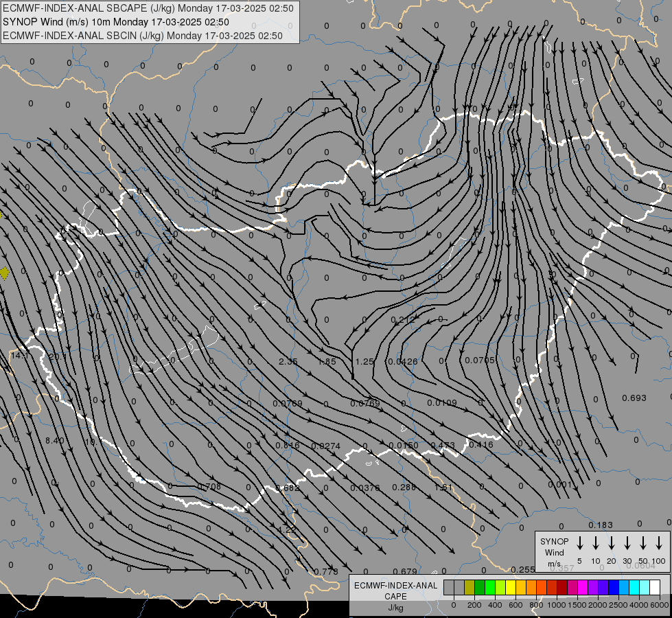Click the 2.35 value on the map
The height and width of the screenshot is (618, 672).
288,362
